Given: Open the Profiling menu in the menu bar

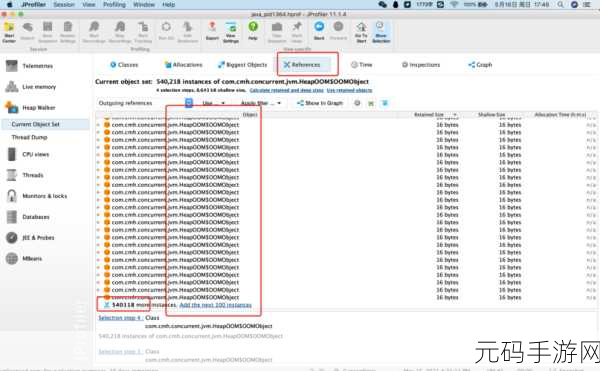Looking at the screenshot, I should (x=114, y=5).
